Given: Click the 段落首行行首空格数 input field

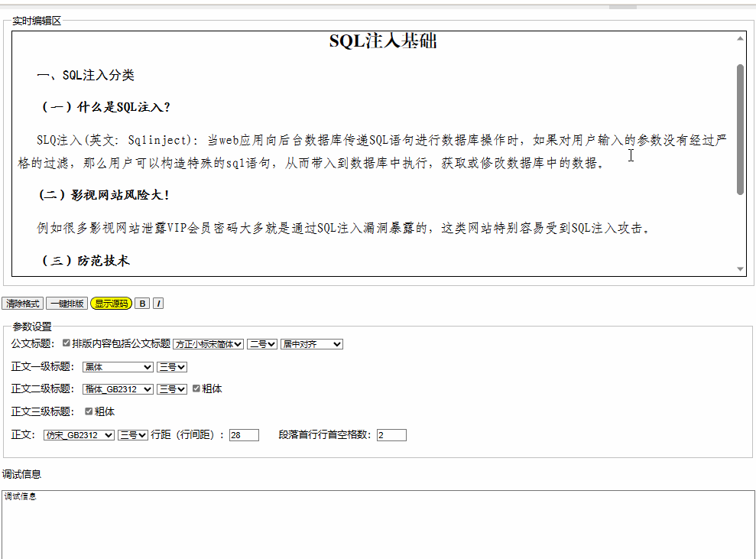Looking at the screenshot, I should (391, 435).
